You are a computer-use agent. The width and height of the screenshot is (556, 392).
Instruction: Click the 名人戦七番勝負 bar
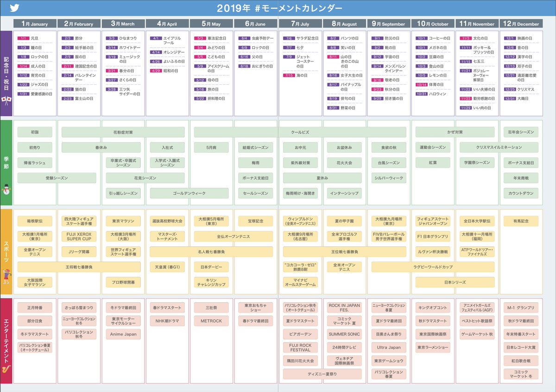(211, 252)
